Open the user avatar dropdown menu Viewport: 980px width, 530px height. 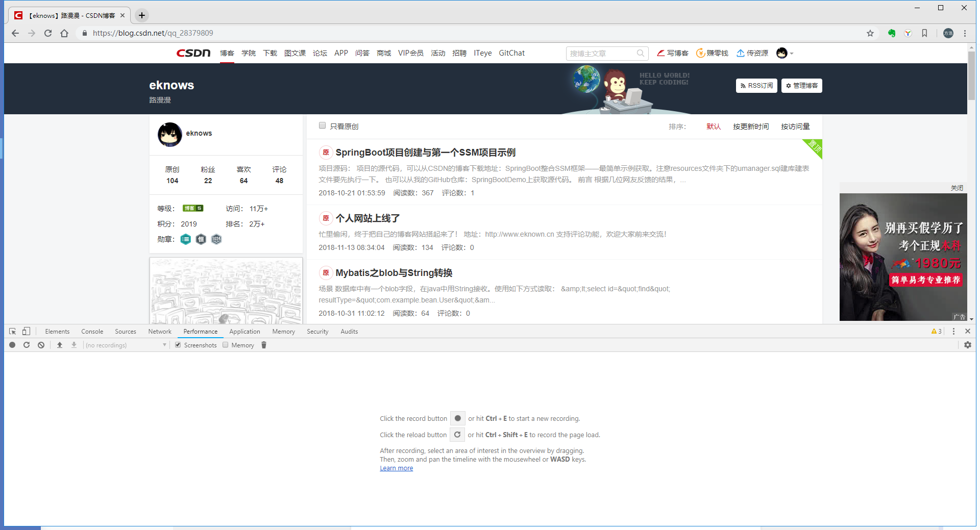point(783,53)
